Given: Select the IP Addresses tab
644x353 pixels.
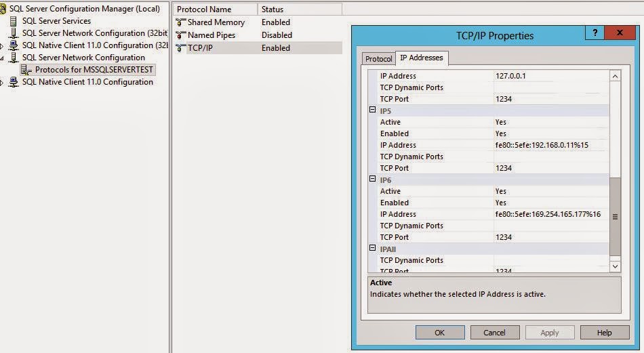Looking at the screenshot, I should (x=422, y=58).
